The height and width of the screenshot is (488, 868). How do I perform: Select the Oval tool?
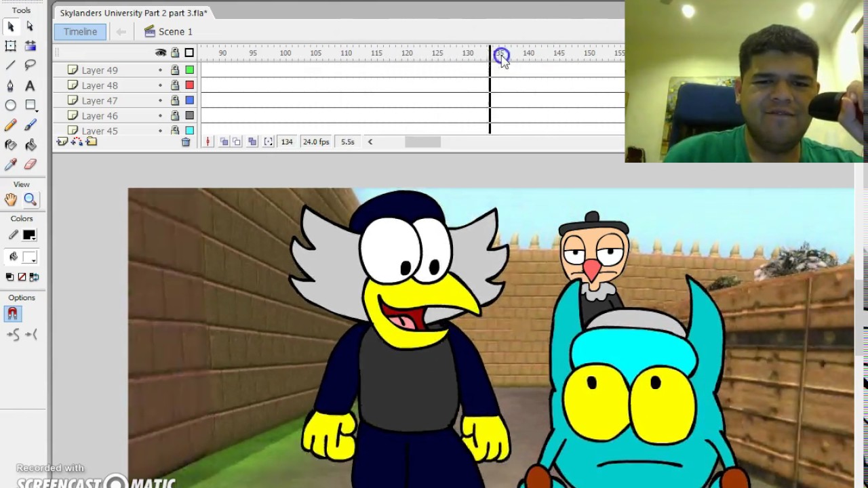(11, 105)
